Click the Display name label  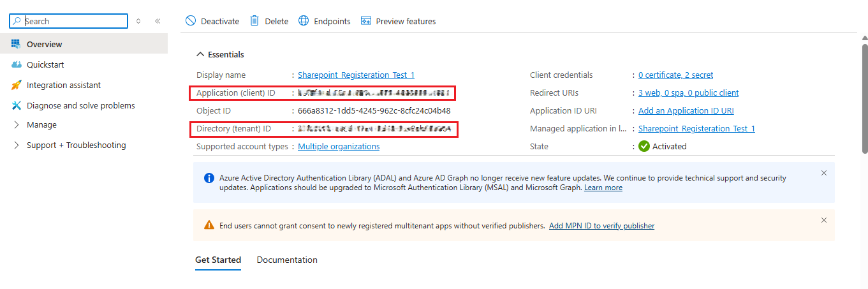(x=221, y=75)
